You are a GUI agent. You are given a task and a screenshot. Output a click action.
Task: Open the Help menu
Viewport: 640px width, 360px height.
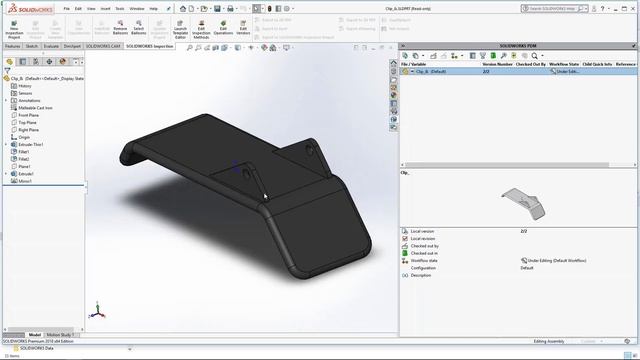[153, 9]
